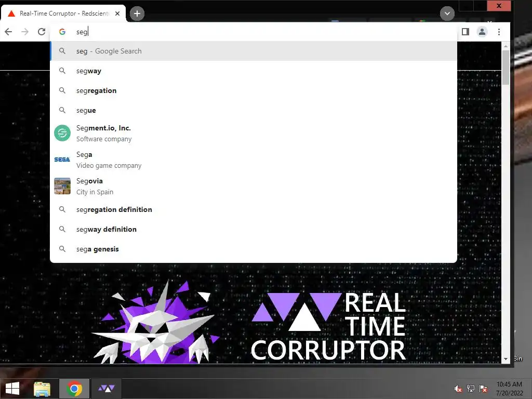
Task: Click the Real Time Corruptor logo text
Action: coord(328,326)
